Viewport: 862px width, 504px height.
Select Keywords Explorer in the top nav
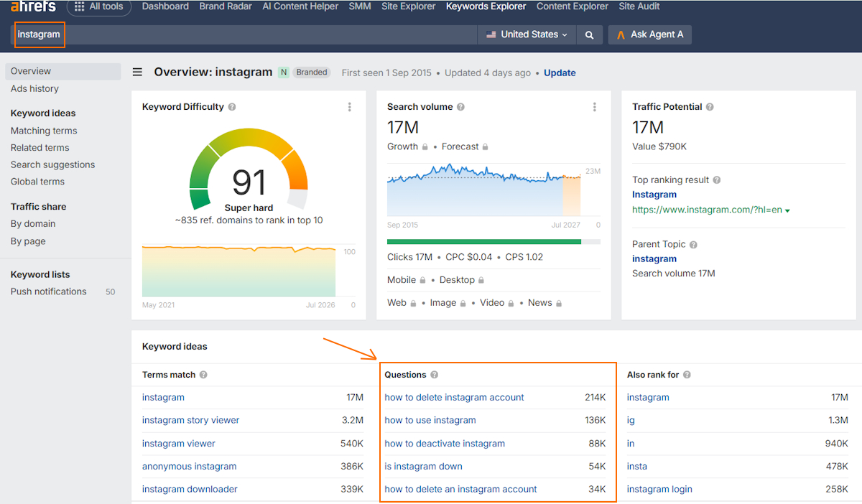[486, 6]
